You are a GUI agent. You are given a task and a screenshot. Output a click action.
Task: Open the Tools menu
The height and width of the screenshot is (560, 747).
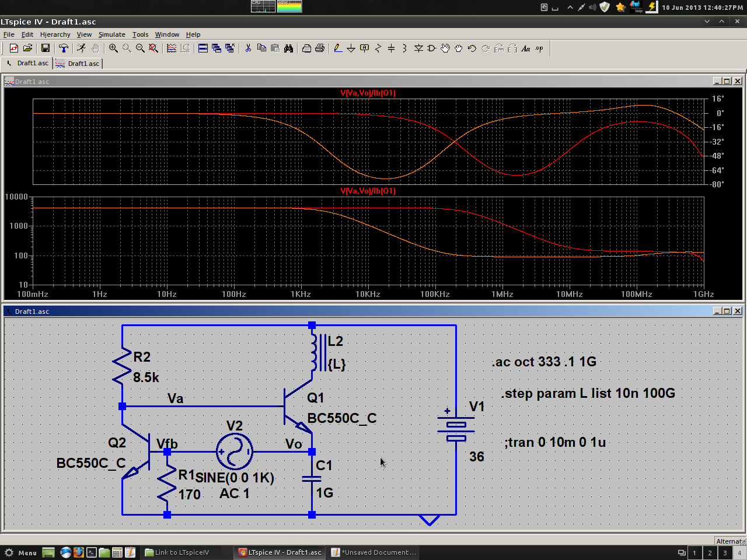pos(140,34)
